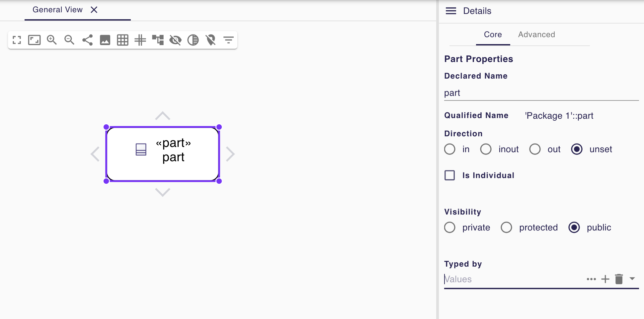
Task: Click the fit to screen icon
Action: [x=34, y=40]
